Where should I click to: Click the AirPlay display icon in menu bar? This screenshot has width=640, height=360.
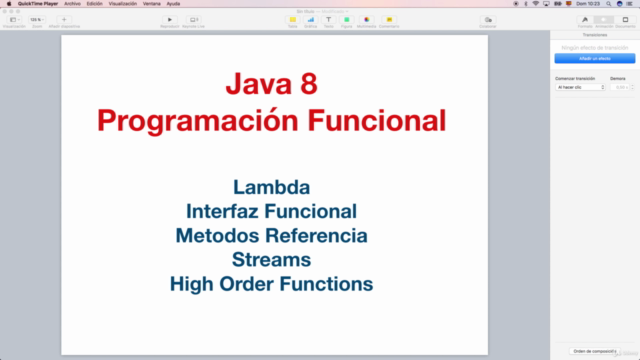pyautogui.click(x=546, y=4)
